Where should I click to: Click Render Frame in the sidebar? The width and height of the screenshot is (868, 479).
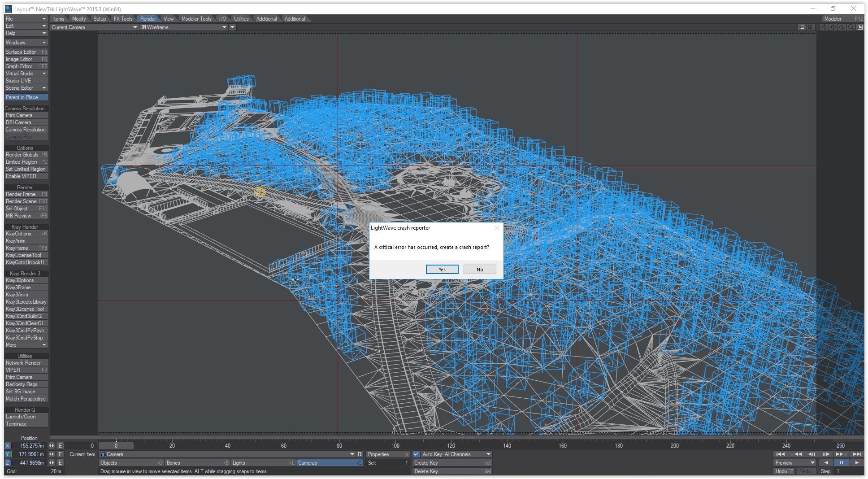pos(26,194)
